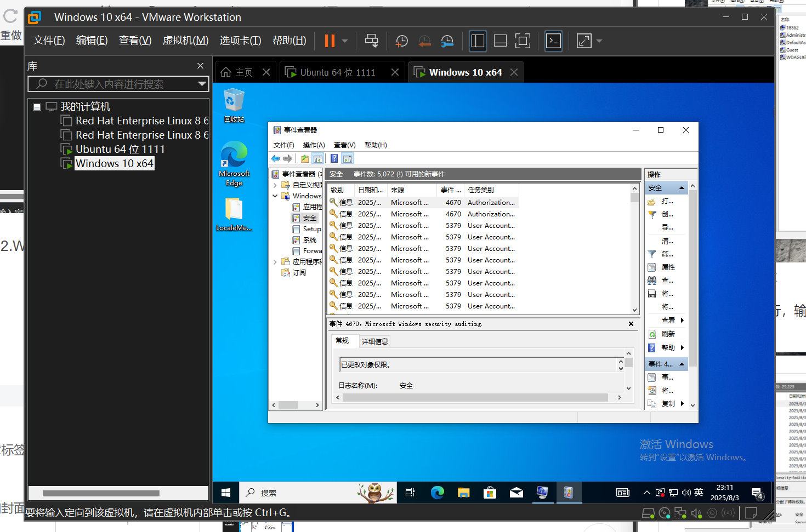Open VMware 虚拟机(M) menu
806x532 pixels.
[x=185, y=41]
